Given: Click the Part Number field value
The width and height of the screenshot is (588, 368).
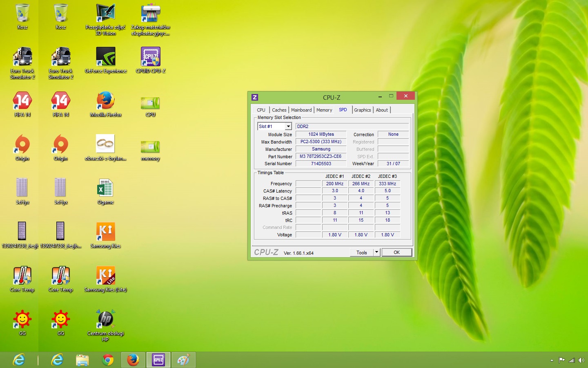Looking at the screenshot, I should tap(321, 157).
